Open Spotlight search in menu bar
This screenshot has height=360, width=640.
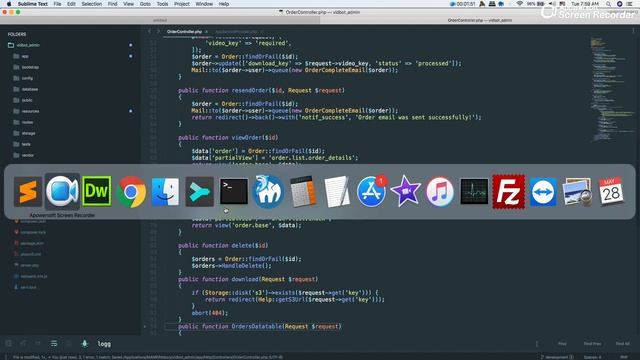click(608, 4)
